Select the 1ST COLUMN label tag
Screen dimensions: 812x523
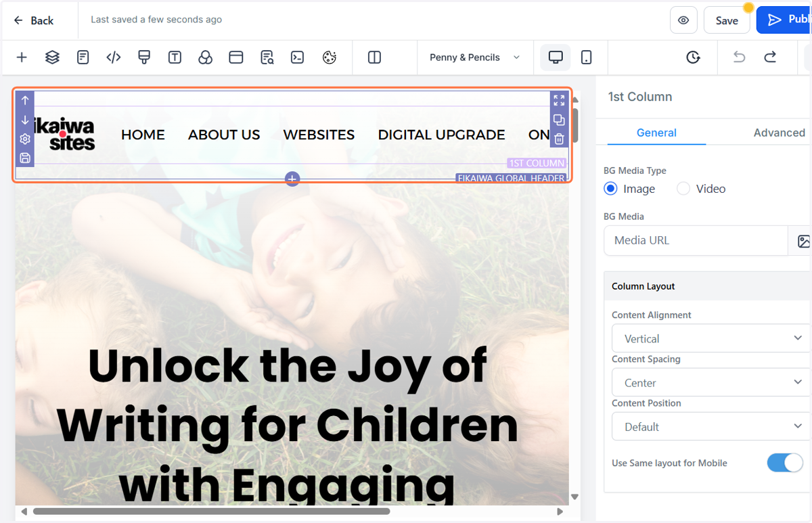536,163
